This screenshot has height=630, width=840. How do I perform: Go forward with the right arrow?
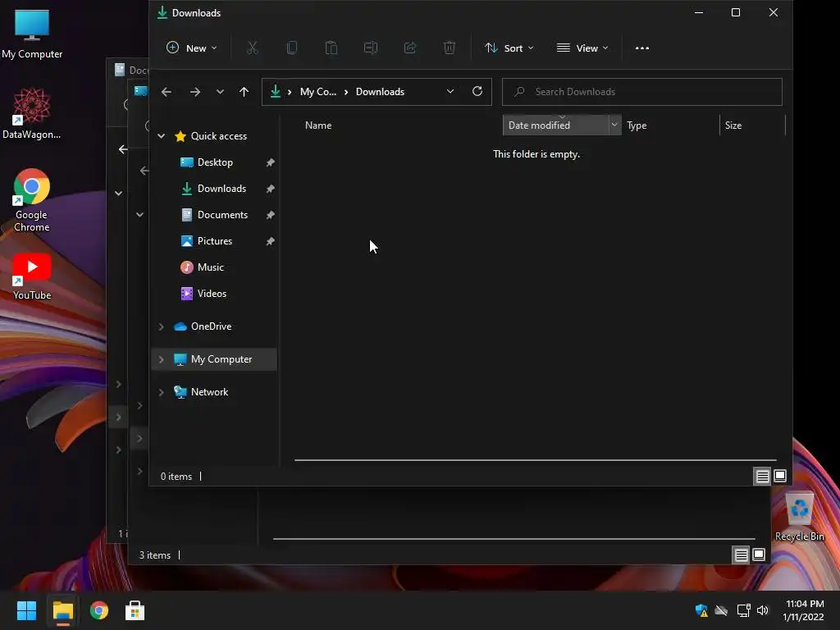195,92
